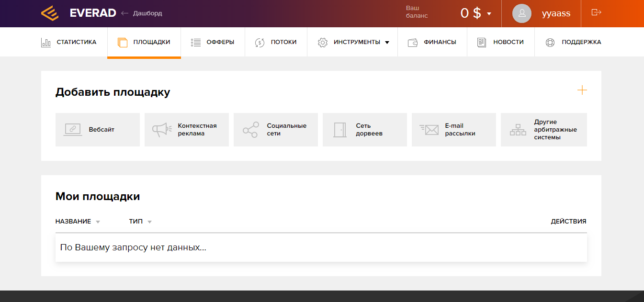Expand the Инструменты menu arrow
Viewport: 644px width, 302px height.
pos(387,43)
